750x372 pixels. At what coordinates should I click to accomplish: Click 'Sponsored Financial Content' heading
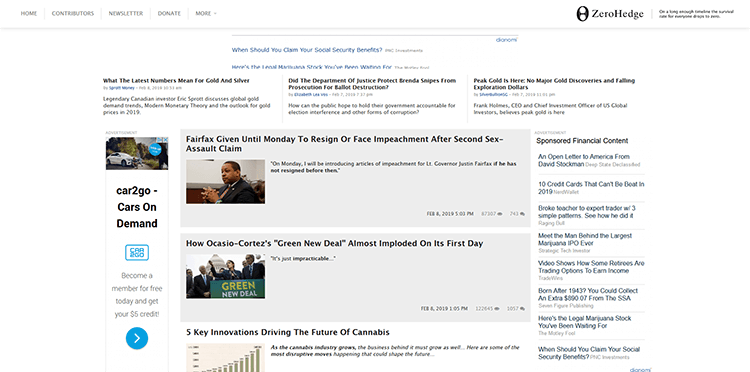click(x=582, y=141)
